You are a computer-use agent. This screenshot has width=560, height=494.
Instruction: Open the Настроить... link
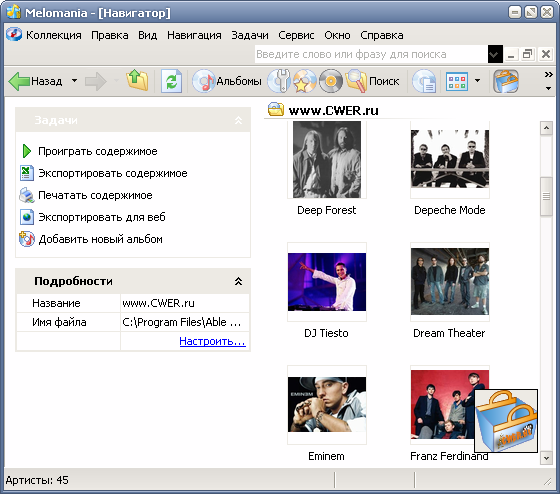[212, 341]
